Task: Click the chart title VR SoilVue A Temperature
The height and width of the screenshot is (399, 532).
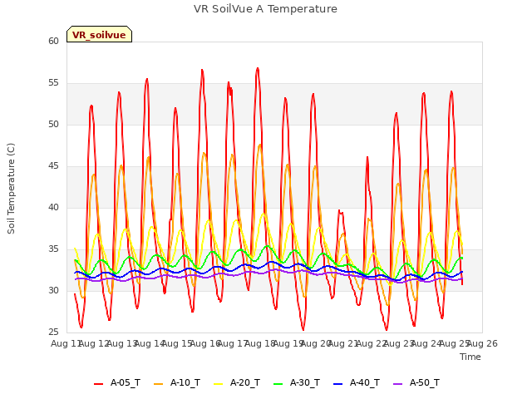Action: 265,9
